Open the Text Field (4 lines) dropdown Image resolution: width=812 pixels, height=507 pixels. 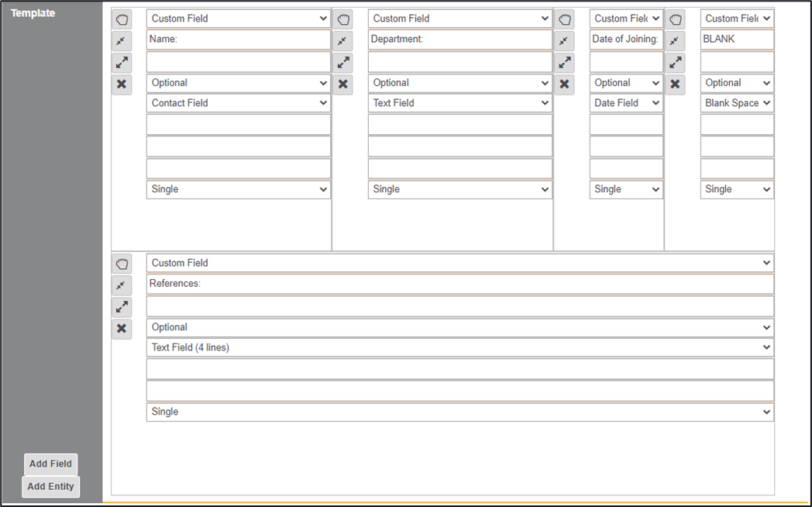click(x=459, y=348)
